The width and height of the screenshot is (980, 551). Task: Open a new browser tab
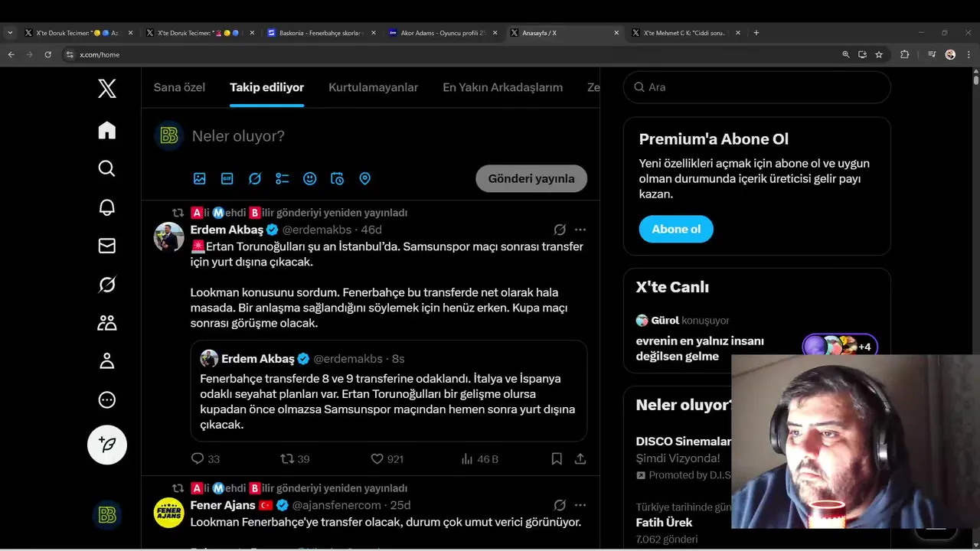pos(756,33)
